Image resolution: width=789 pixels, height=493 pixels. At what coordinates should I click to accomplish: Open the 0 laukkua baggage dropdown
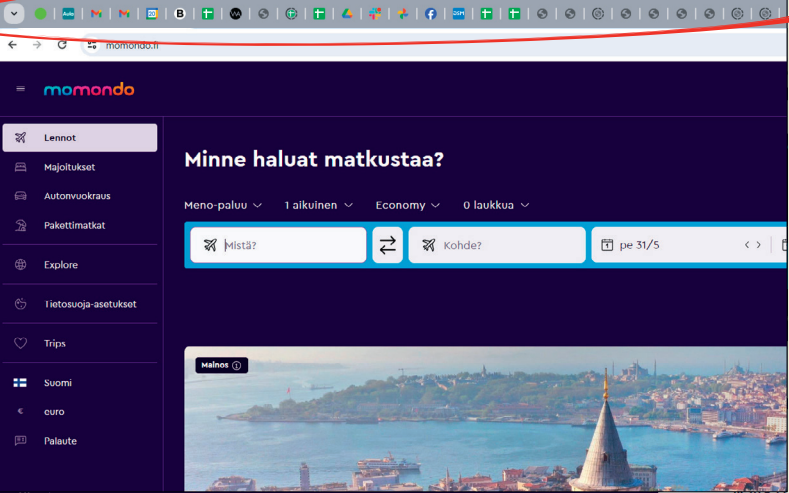pyautogui.click(x=495, y=205)
